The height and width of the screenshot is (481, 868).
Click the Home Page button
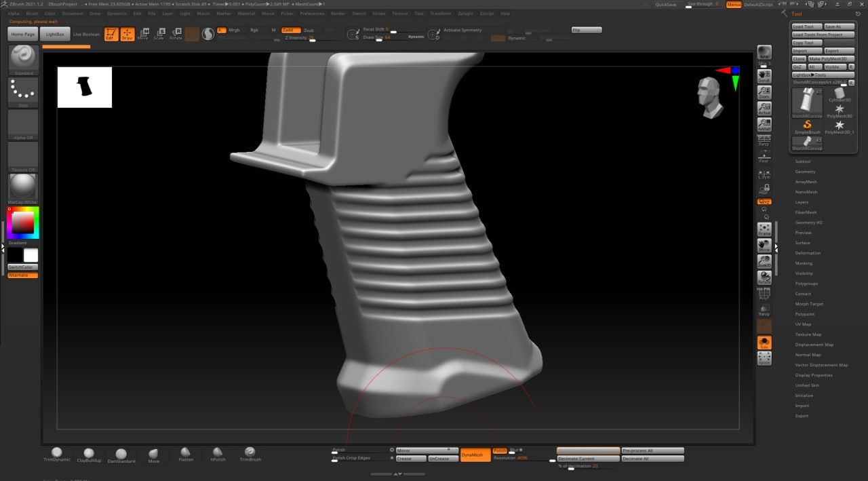click(x=23, y=34)
